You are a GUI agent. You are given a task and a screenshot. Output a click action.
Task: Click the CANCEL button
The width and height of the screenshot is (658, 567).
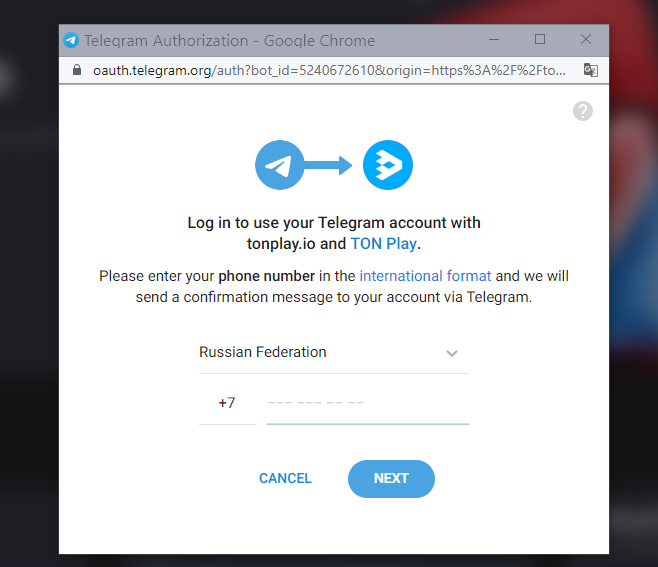(285, 478)
